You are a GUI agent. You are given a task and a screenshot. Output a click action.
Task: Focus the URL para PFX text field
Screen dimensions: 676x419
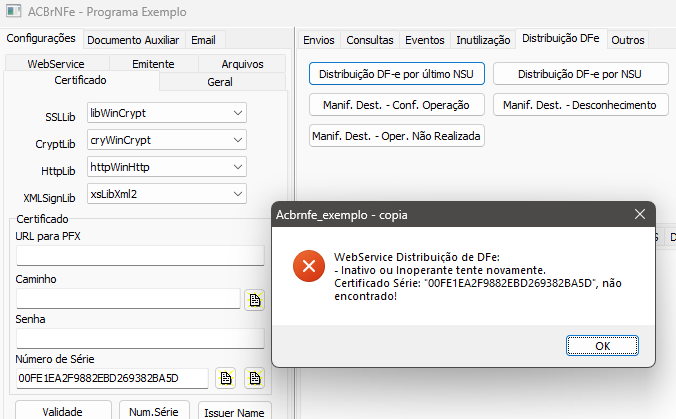tap(140, 256)
